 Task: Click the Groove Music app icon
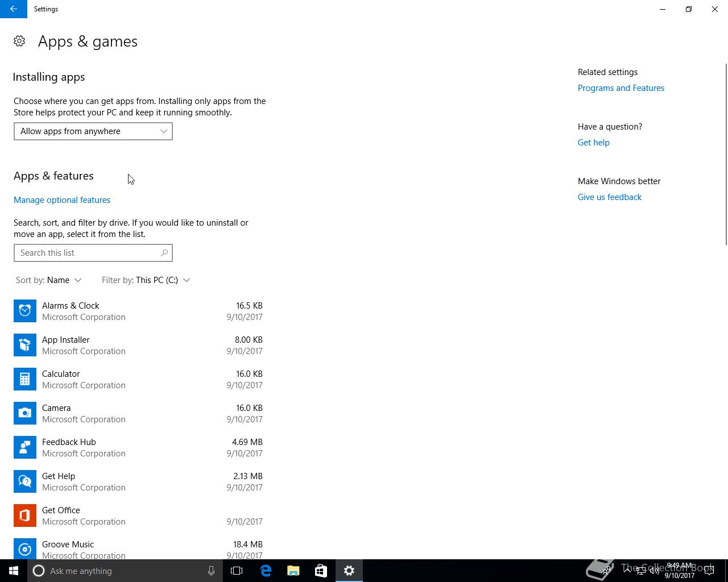click(x=25, y=549)
